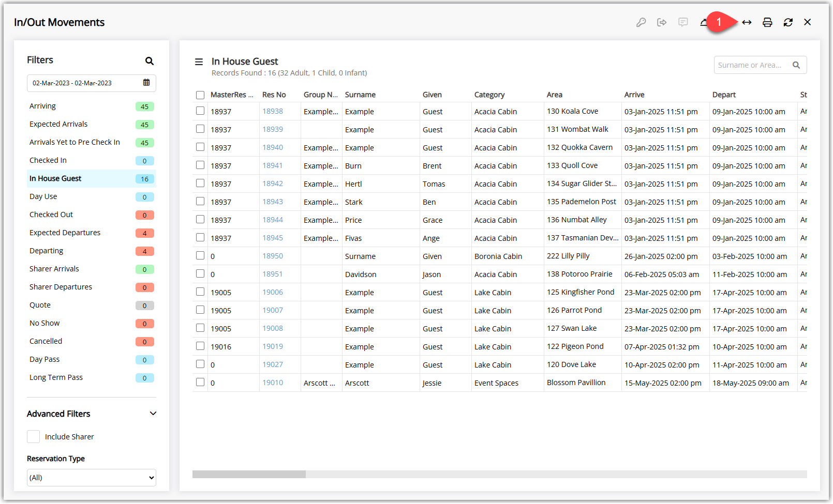Collapse the Advanced Filters chevron
The image size is (833, 504).
153,414
